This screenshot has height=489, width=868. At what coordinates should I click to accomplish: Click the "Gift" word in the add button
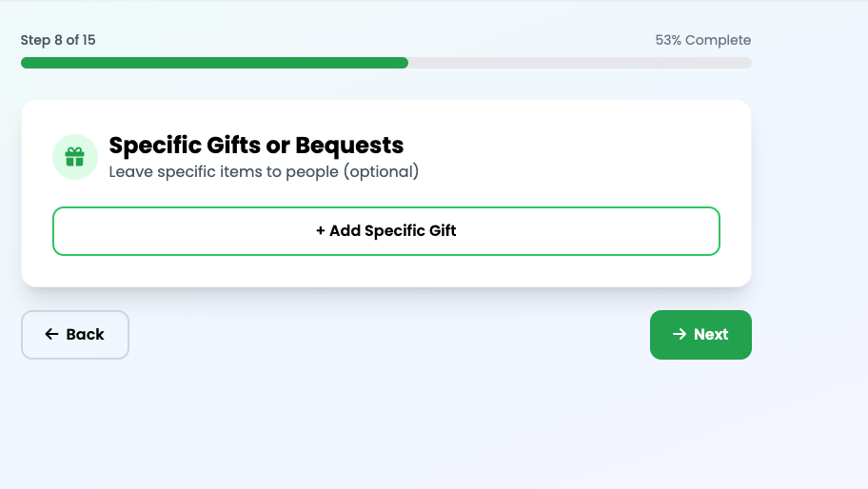pos(442,231)
